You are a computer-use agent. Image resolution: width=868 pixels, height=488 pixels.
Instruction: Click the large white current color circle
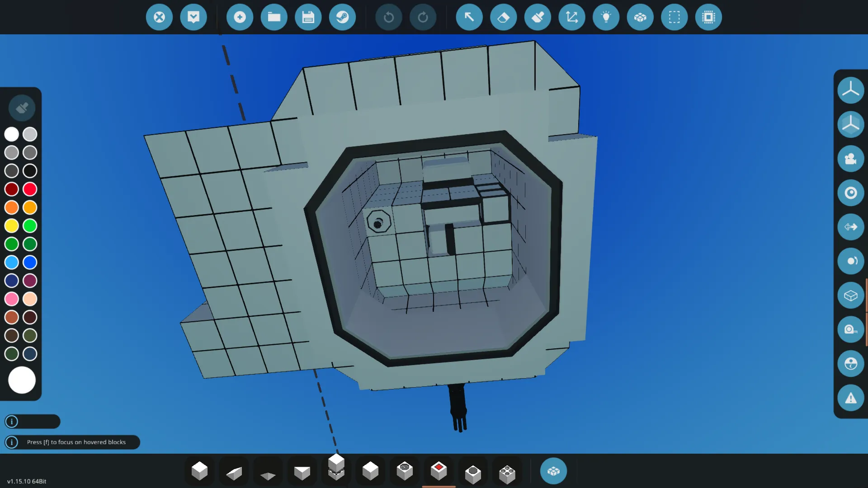pyautogui.click(x=22, y=380)
